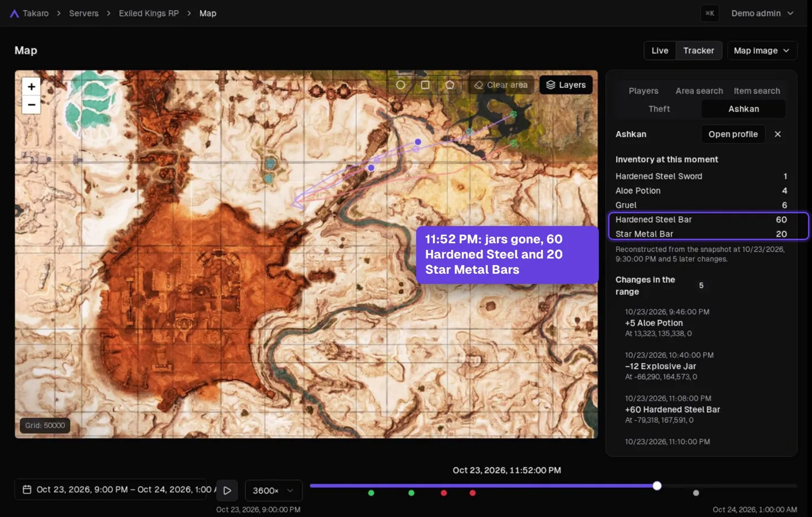
Task: Select the rectangle area drawing tool
Action: pyautogui.click(x=425, y=85)
